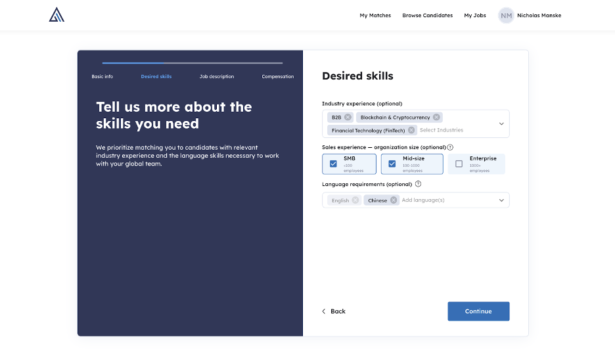The width and height of the screenshot is (615, 364).
Task: Uncheck the SMB organization size checkbox
Action: [x=333, y=164]
